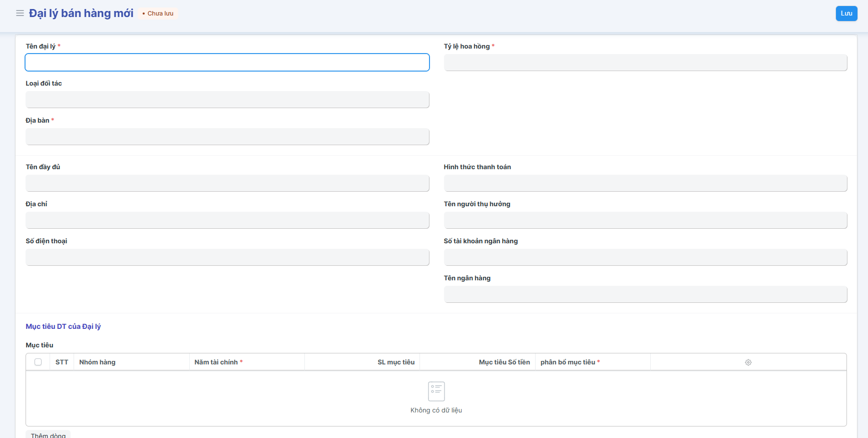Viewport: 868px width, 438px height.
Task: Collapse the Mục tiêu DT của Đại lý section
Action: coord(63,326)
